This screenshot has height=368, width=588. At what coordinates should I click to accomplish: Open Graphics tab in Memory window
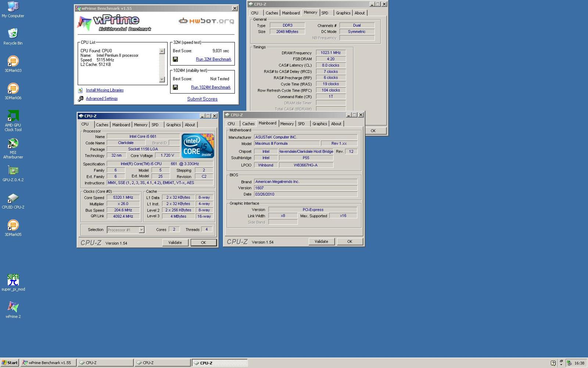[343, 13]
